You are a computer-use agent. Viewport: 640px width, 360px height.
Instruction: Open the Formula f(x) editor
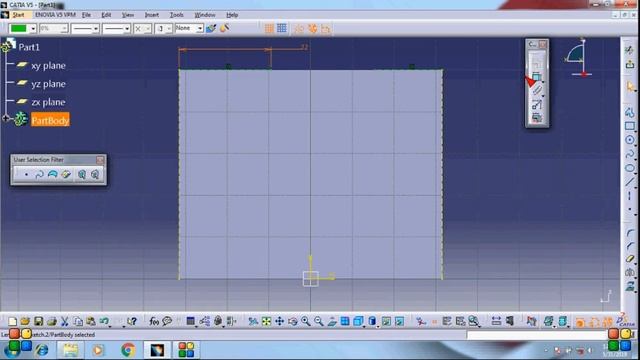(x=153, y=322)
